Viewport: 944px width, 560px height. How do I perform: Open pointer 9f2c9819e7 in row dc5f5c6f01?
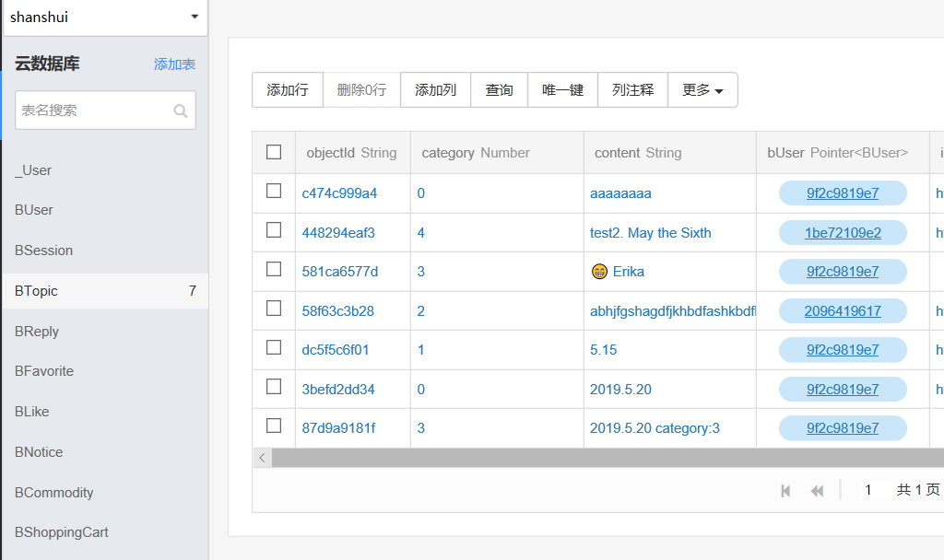coord(843,349)
